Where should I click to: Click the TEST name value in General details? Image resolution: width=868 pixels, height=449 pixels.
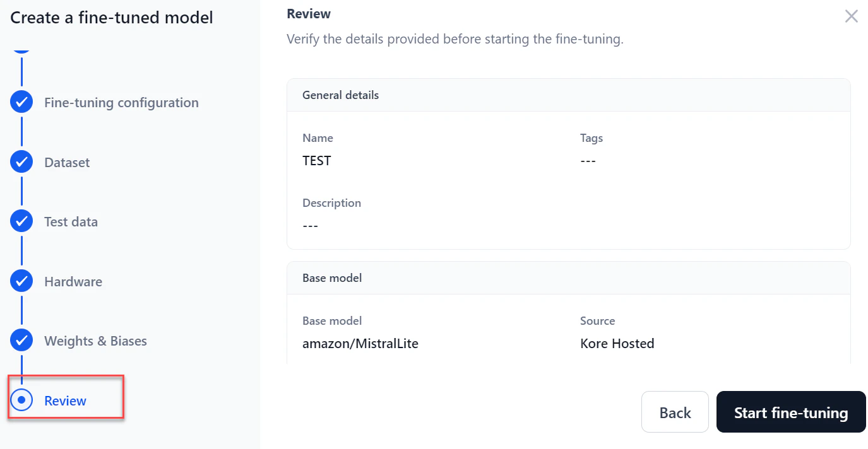(x=316, y=160)
